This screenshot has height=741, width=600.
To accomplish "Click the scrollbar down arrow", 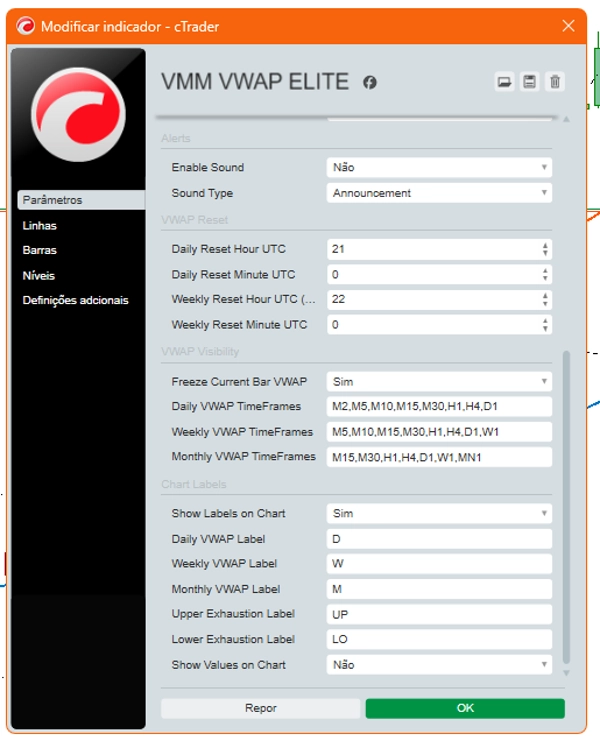I will 566,672.
